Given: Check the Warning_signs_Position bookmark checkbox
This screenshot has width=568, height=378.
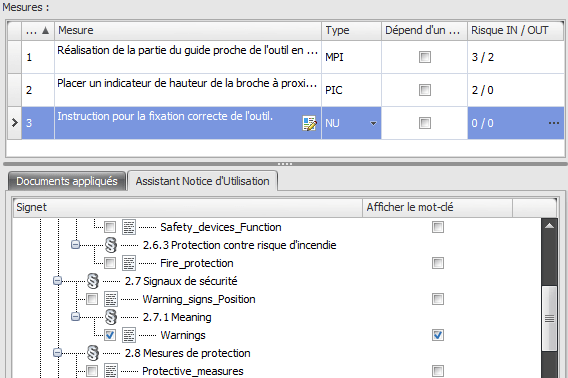Looking at the screenshot, I should pos(92,299).
